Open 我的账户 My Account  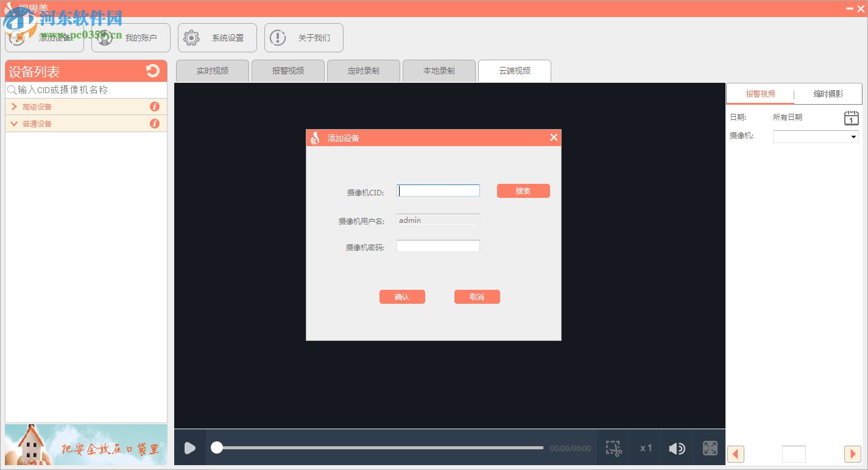coord(130,37)
